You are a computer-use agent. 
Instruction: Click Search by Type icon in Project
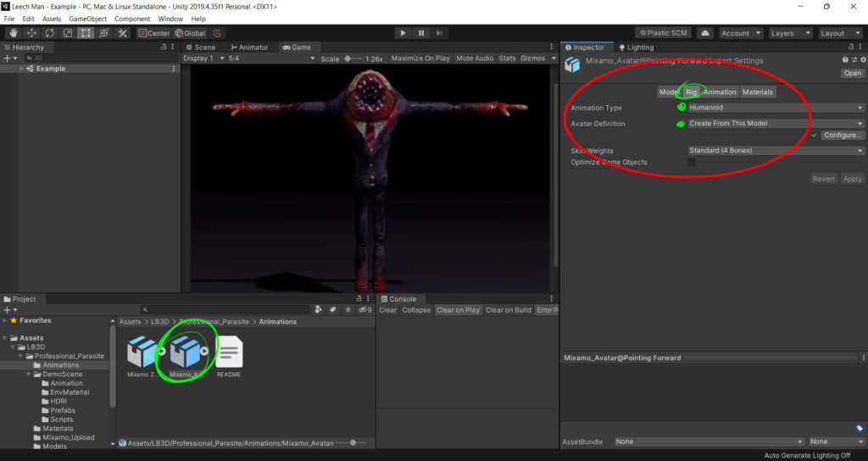tap(319, 310)
